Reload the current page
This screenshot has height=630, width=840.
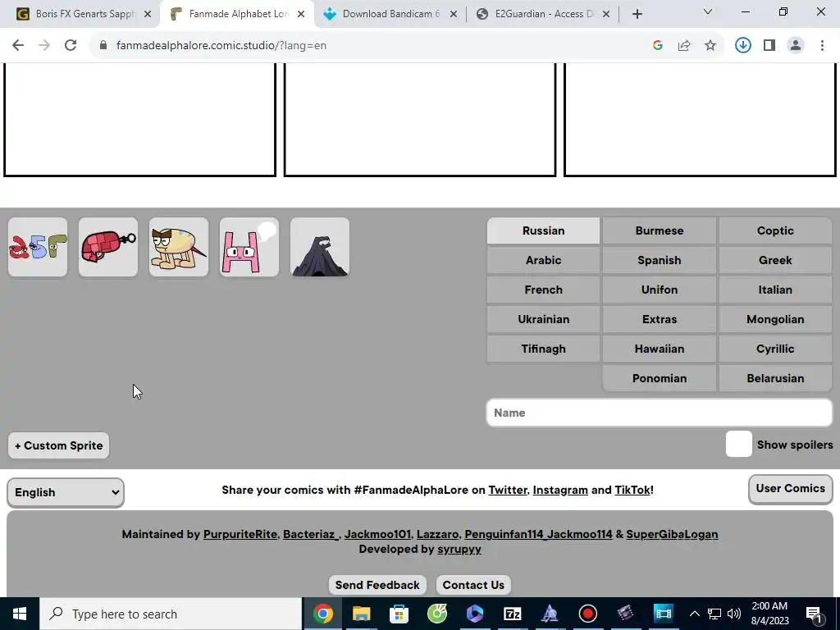(x=71, y=46)
